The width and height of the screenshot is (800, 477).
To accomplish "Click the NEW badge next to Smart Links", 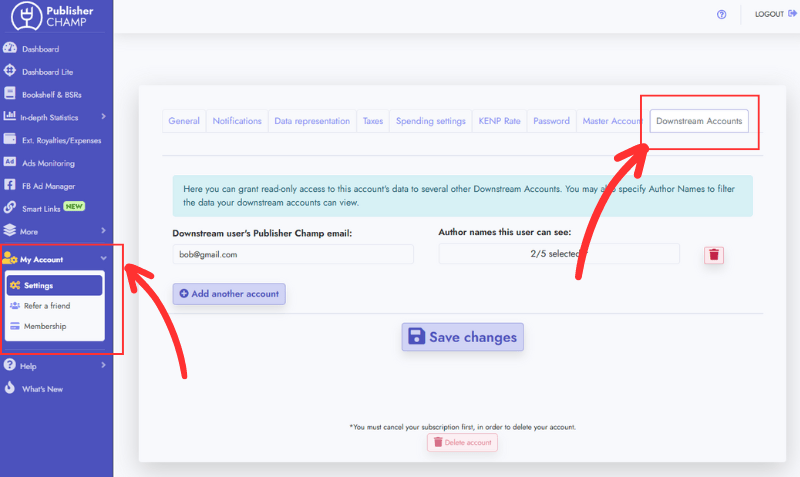I will [x=74, y=207].
